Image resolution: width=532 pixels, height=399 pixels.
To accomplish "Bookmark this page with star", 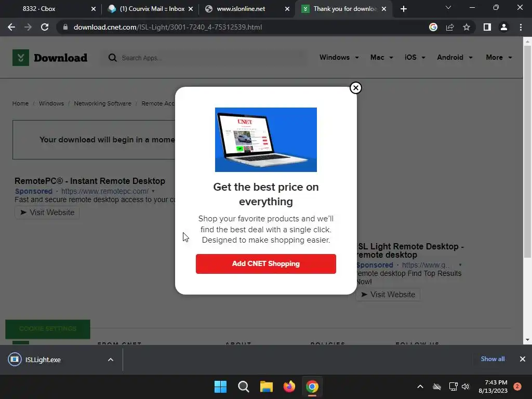I will pyautogui.click(x=467, y=27).
